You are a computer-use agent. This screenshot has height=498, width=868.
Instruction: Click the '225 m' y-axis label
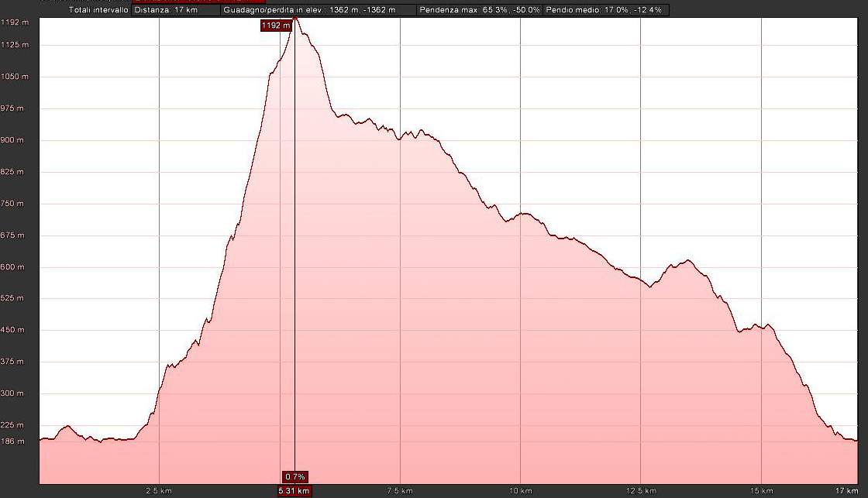[x=12, y=425]
